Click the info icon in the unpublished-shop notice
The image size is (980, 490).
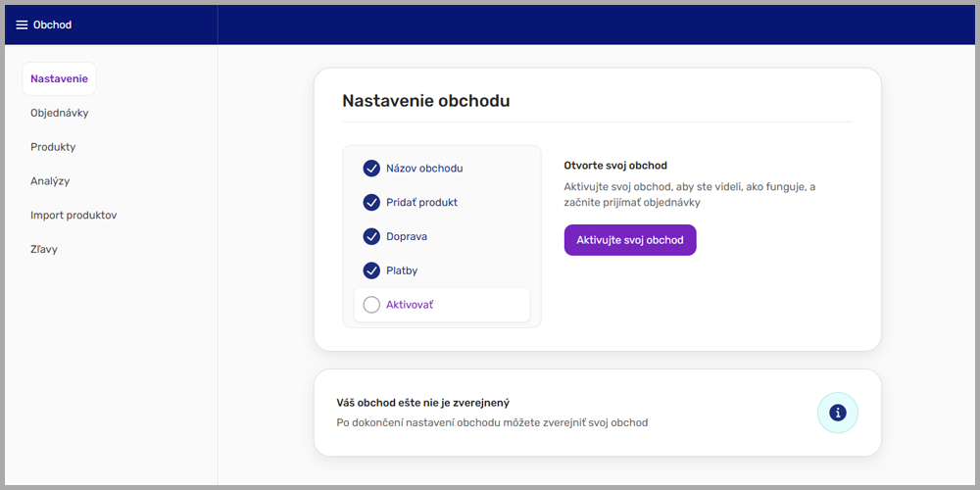tap(837, 413)
